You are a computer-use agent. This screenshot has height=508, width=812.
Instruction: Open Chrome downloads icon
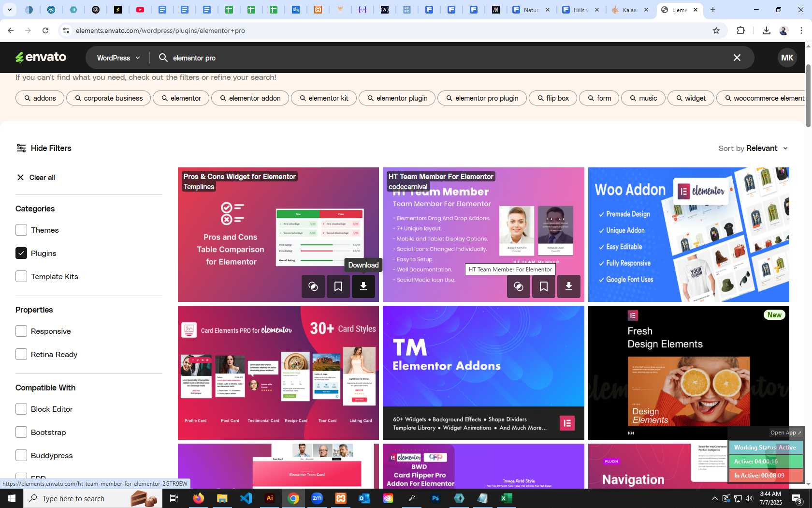click(x=766, y=30)
